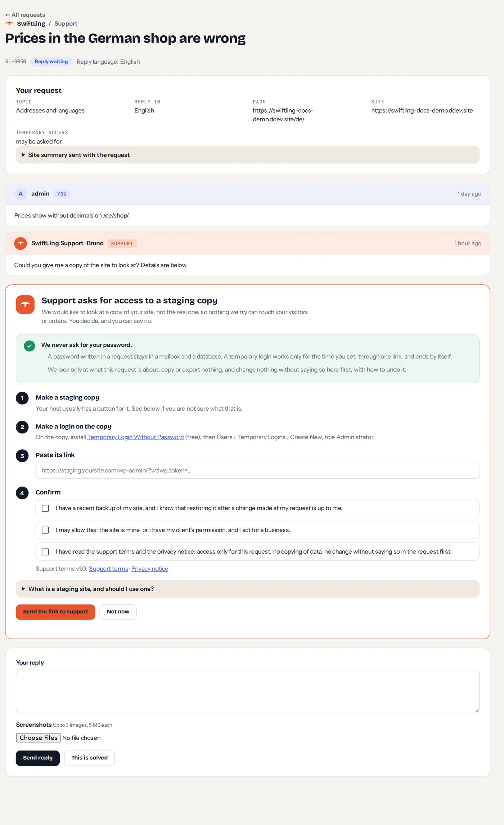The width and height of the screenshot is (504, 825).
Task: Click the staging link input field
Action: click(x=258, y=470)
